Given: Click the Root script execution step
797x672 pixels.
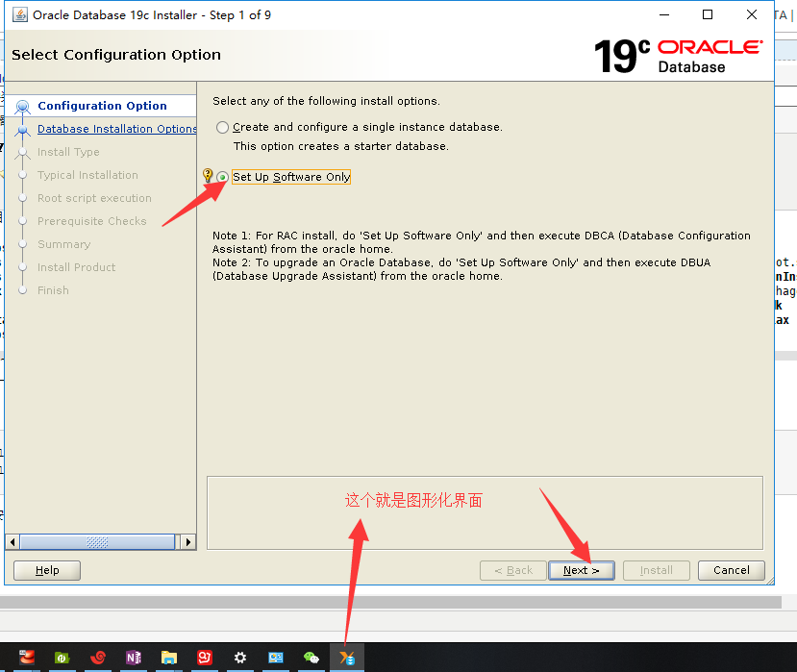Looking at the screenshot, I should point(94,198).
